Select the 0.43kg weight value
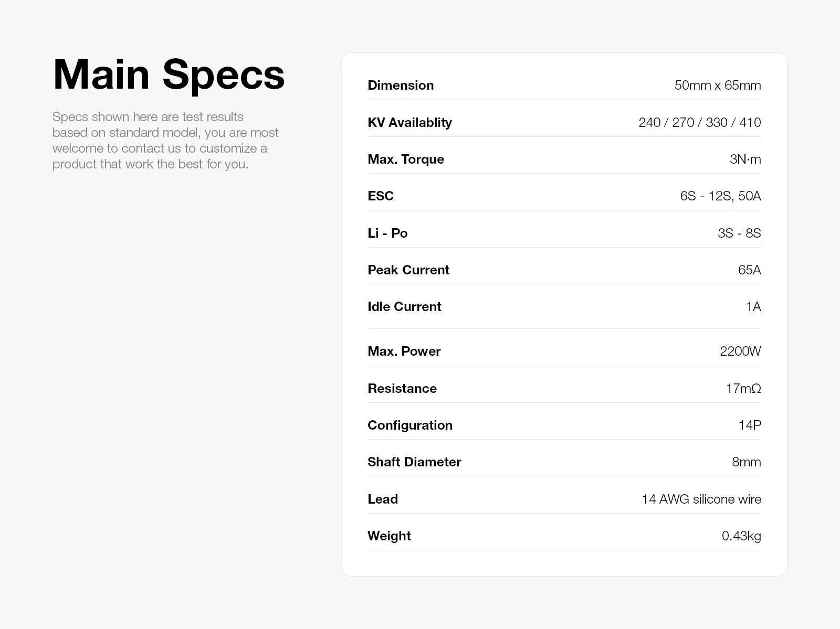The width and height of the screenshot is (840, 629). coord(741,536)
